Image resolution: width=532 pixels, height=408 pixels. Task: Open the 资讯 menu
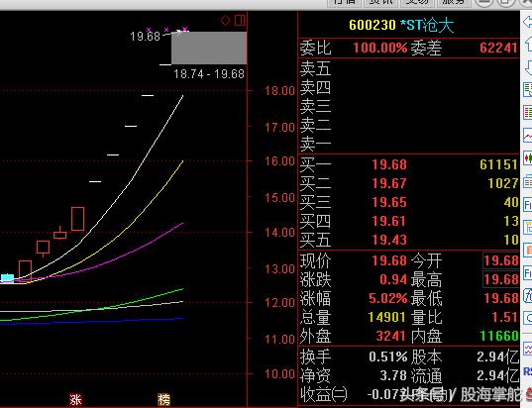tap(380, 3)
